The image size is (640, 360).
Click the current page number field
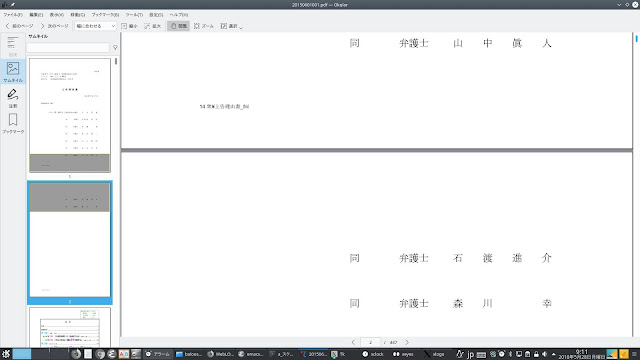(370, 342)
